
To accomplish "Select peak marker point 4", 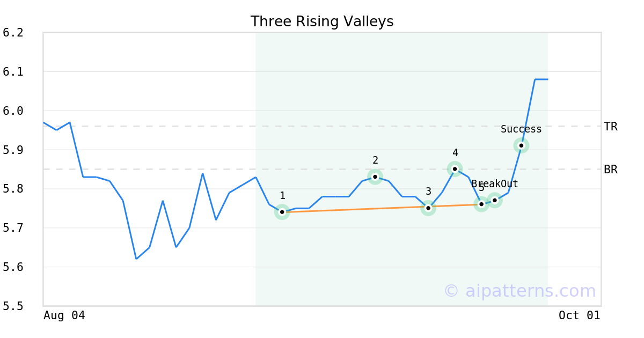I will tap(455, 169).
